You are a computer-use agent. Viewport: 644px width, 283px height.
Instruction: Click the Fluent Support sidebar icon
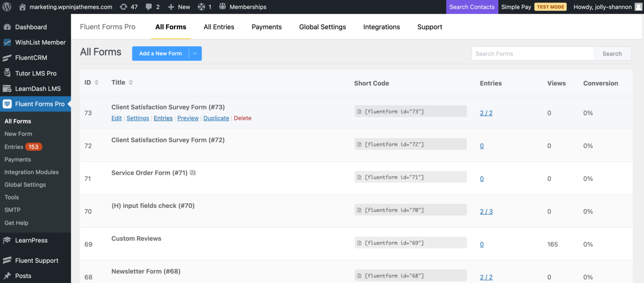pyautogui.click(x=7, y=261)
